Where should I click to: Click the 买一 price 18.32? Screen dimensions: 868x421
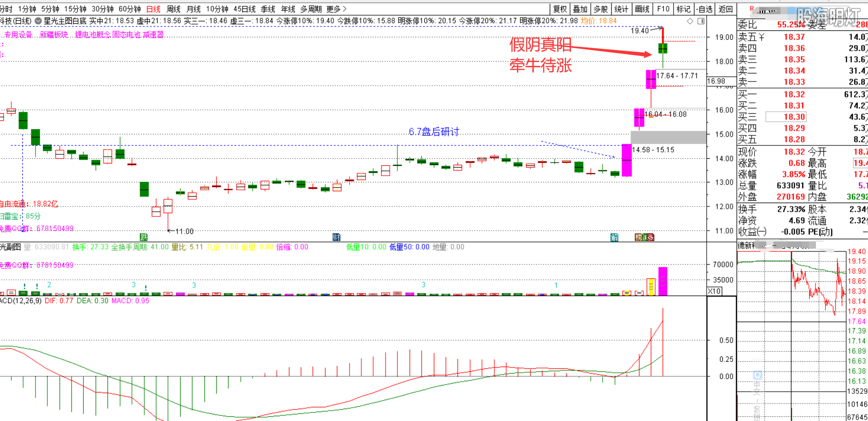[794, 94]
